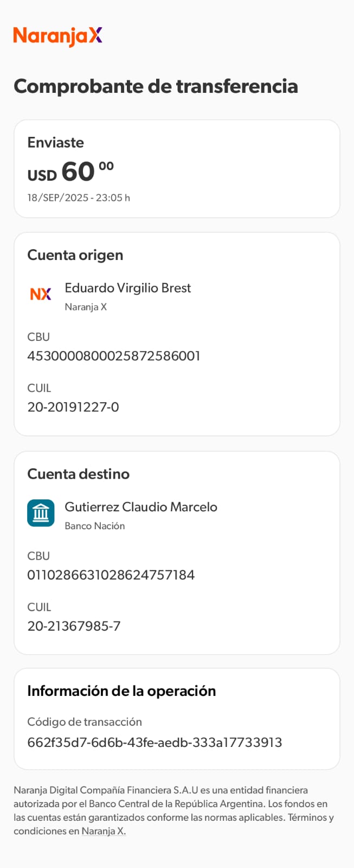The image size is (354, 868).
Task: Tap the NX icon in Cuenta origen
Action: click(41, 294)
